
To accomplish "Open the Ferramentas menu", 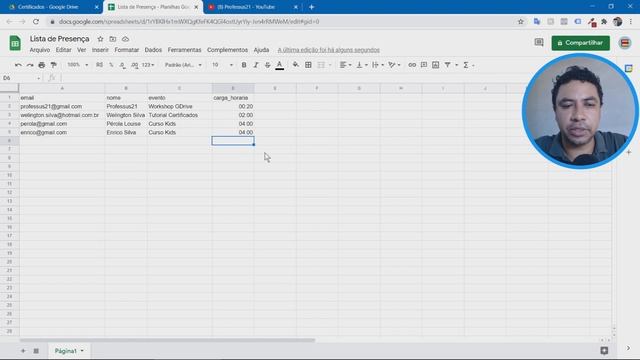I will pyautogui.click(x=184, y=50).
